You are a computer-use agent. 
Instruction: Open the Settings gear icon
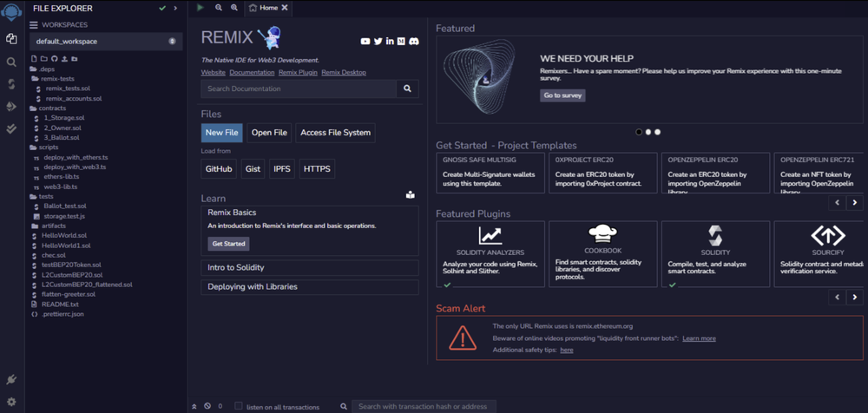(11, 402)
